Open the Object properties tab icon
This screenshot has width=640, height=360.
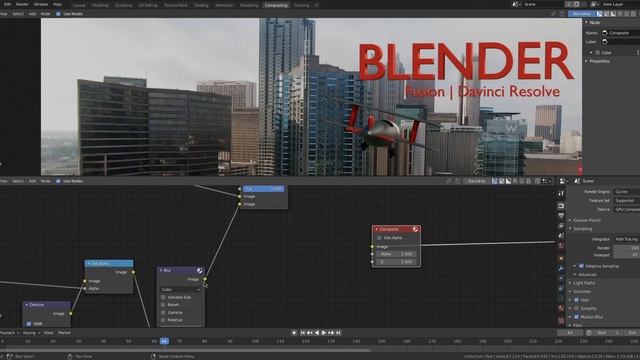coord(561,258)
